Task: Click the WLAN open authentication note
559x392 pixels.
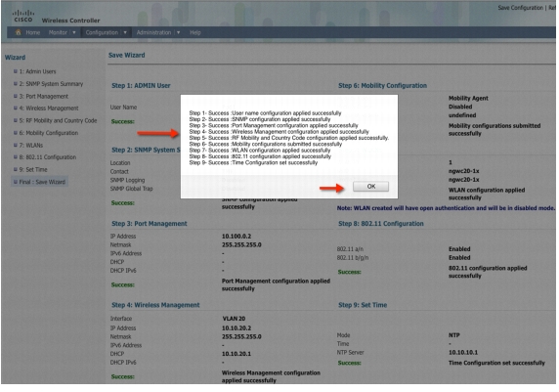Action: (x=446, y=208)
